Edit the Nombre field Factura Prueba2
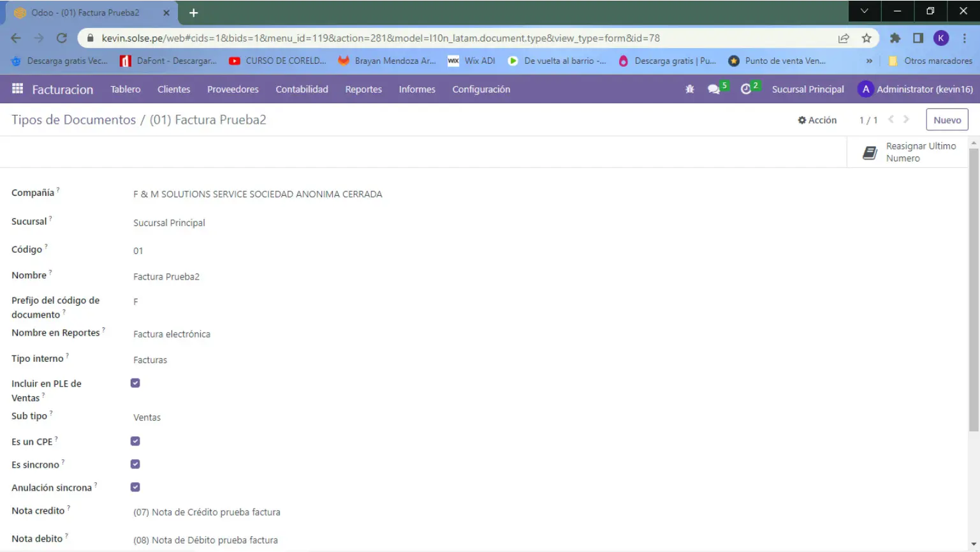 (x=166, y=276)
